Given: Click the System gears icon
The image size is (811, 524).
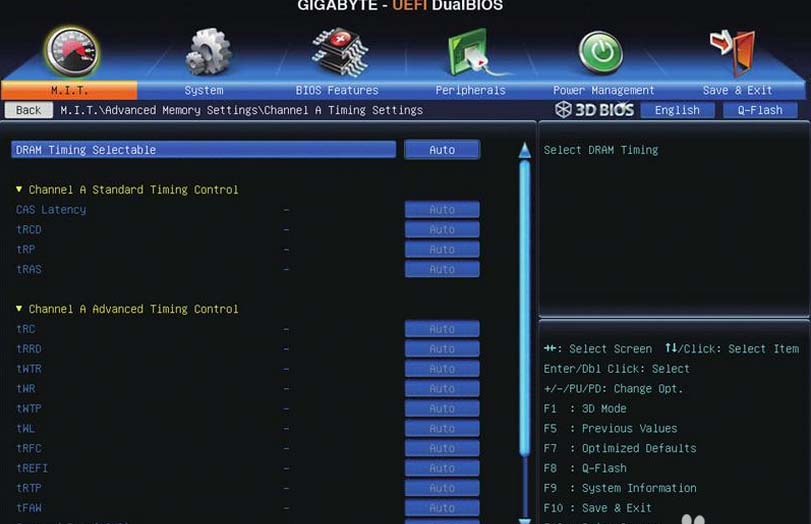Looking at the screenshot, I should point(207,52).
